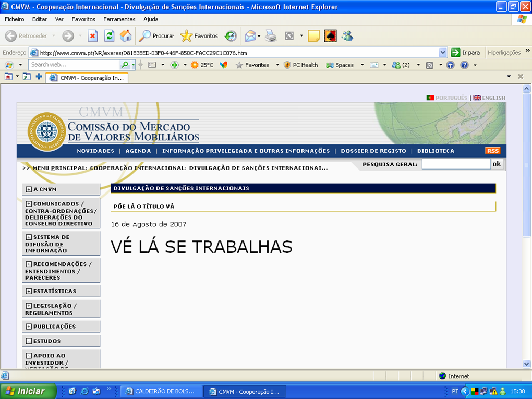Open the Favoritos menu in menu bar
Screen dimensions: 532x399
click(83, 19)
